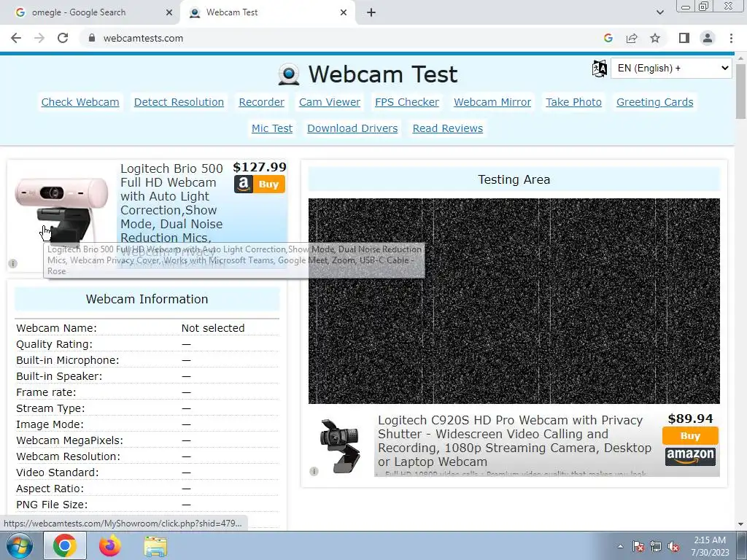Click the 'Quality Rating:' row label
Viewport: 747px width, 560px height.
pos(54,344)
